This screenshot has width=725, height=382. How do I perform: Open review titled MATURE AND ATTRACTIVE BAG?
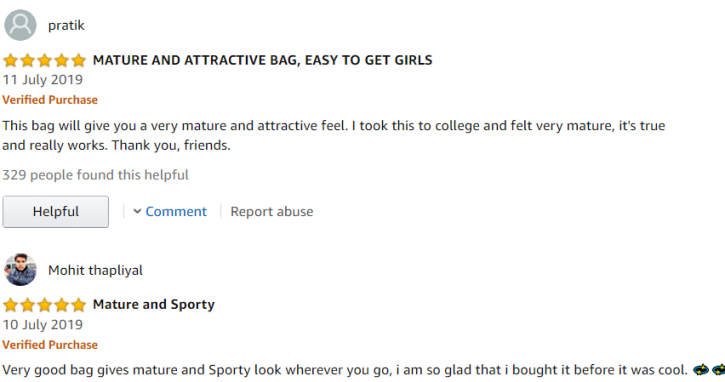pyautogui.click(x=262, y=60)
